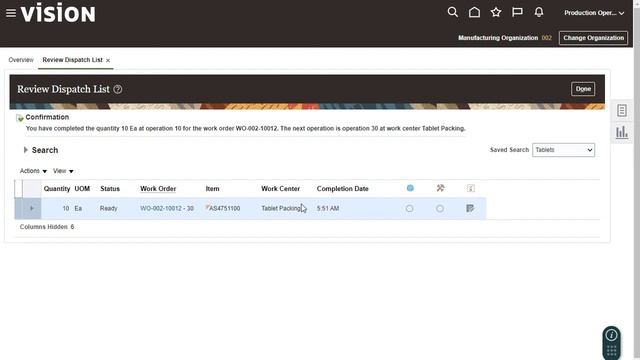Click the Change Organization button

593,38
